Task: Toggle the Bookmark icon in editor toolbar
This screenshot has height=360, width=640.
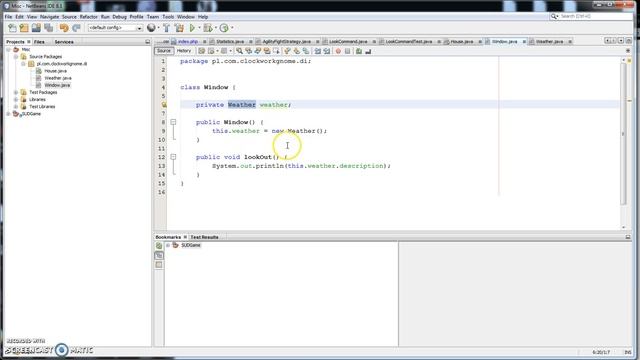Action: pyautogui.click(x=306, y=51)
